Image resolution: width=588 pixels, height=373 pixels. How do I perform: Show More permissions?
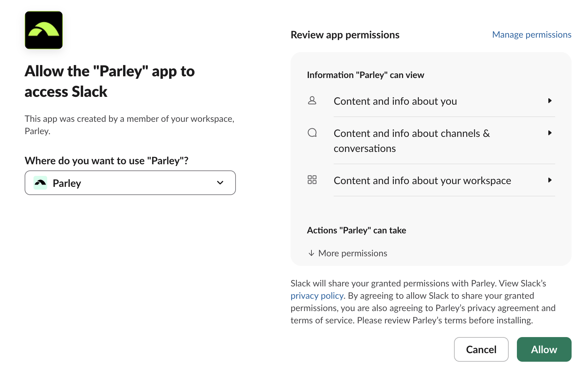click(348, 253)
